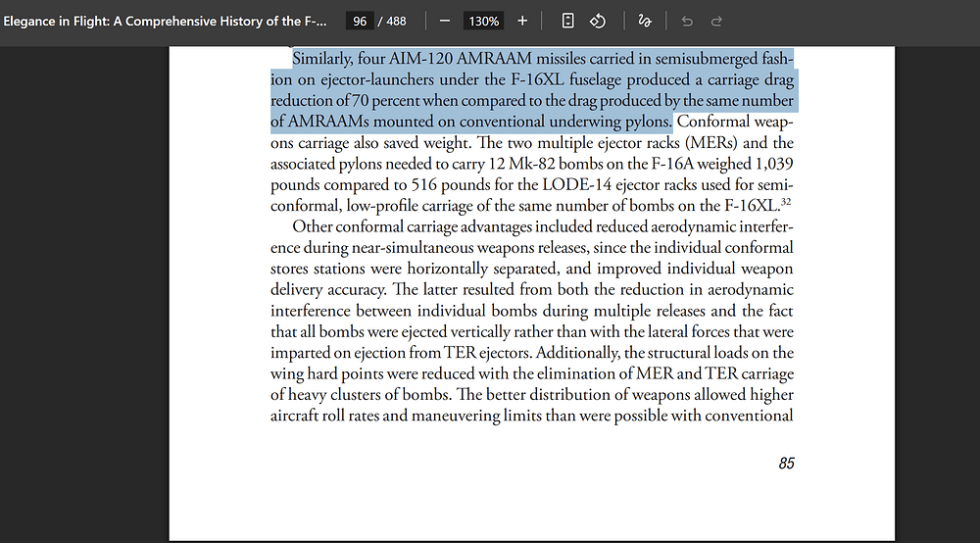The image size is (980, 543).
Task: Click the redo arrow icon
Action: pyautogui.click(x=717, y=22)
